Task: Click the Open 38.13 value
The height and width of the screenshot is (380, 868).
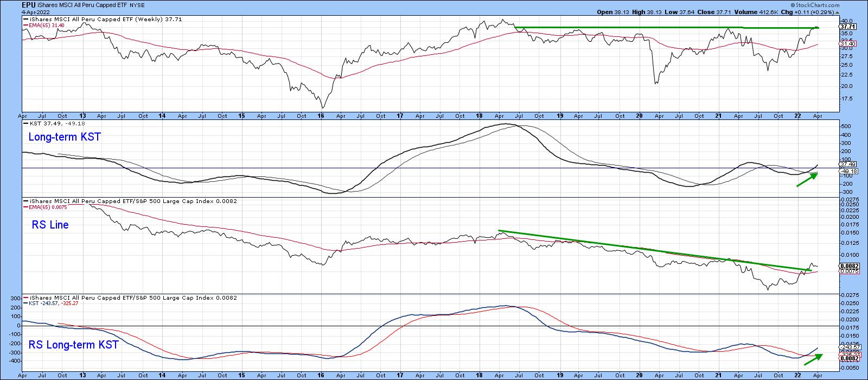Action: [x=612, y=11]
